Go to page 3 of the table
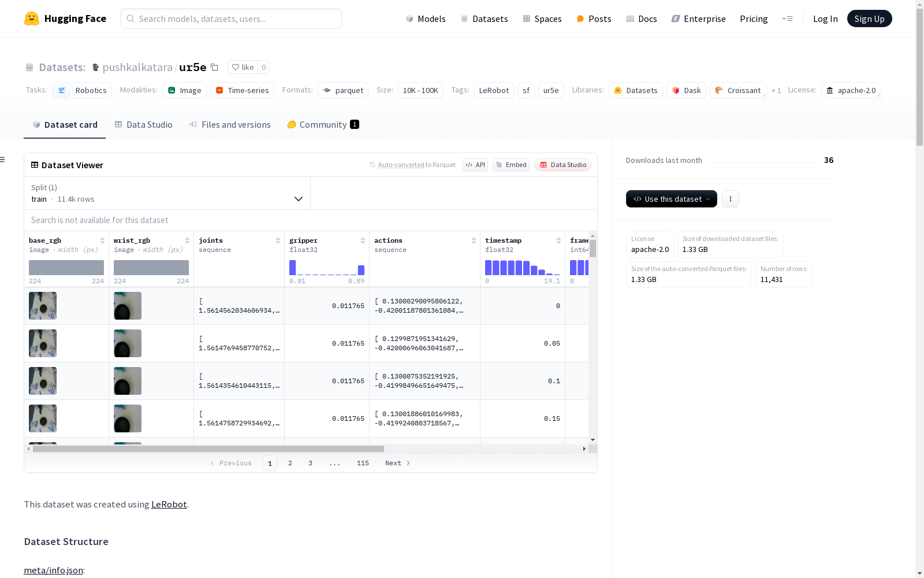 310,463
